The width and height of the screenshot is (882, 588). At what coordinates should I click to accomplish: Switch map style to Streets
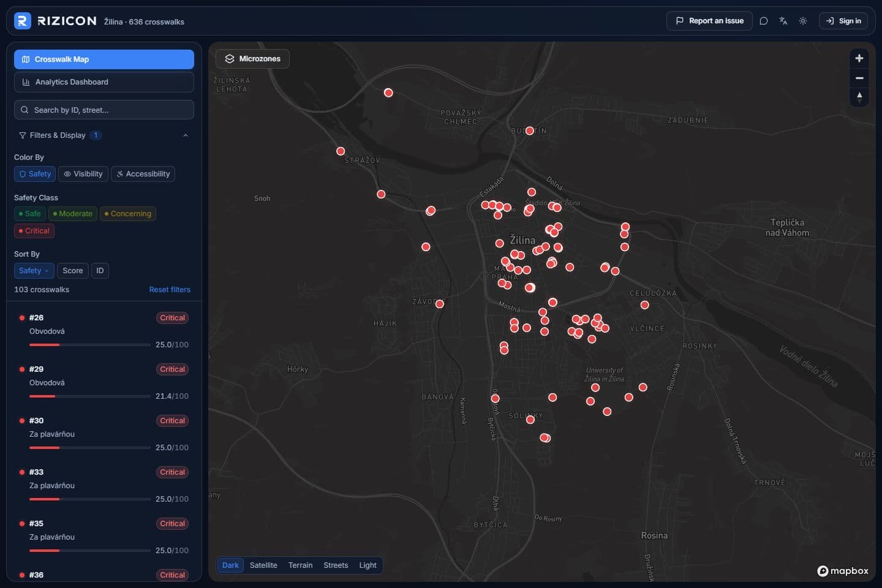(x=336, y=565)
